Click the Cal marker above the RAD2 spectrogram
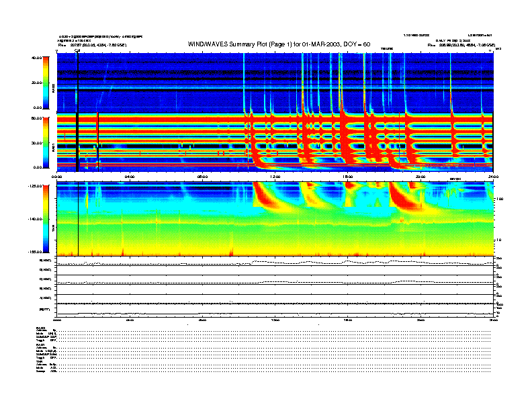The image size is (532, 411). pos(77,51)
